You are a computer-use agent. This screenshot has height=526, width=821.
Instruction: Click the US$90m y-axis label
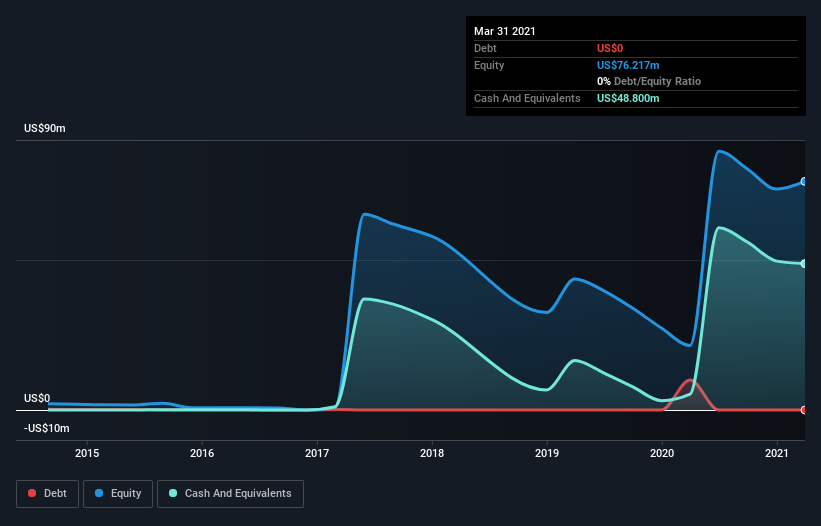point(45,128)
